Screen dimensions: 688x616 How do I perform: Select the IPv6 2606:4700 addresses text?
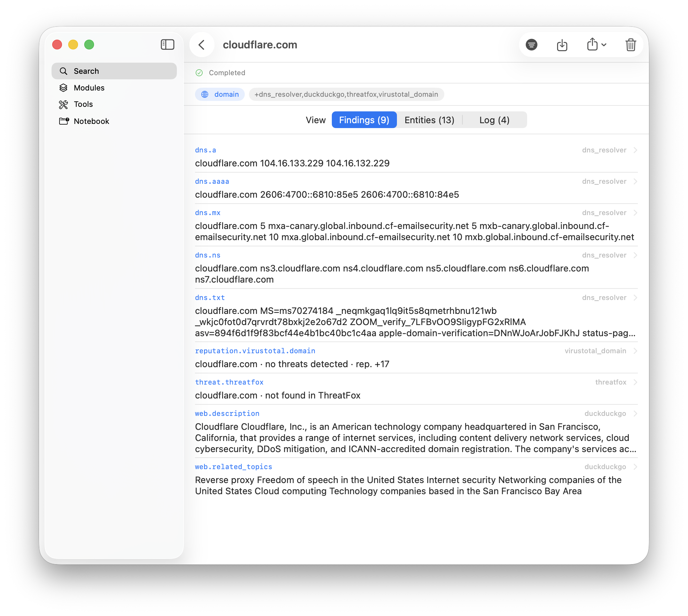[327, 195]
